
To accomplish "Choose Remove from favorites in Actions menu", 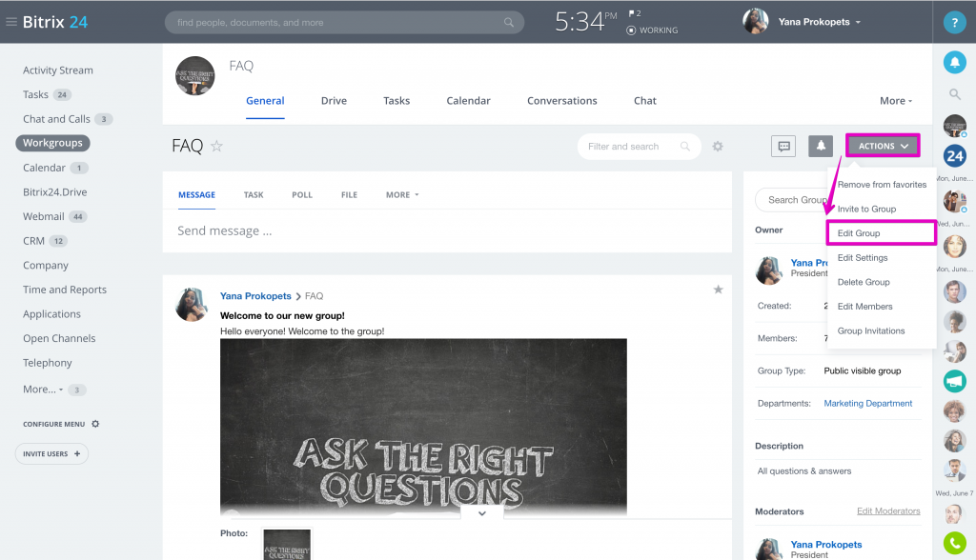I will (882, 184).
